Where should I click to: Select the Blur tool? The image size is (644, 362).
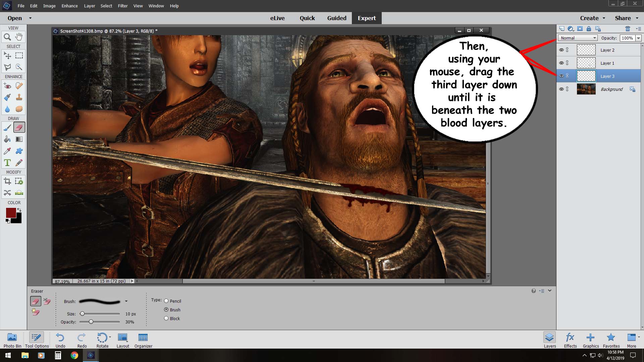click(x=7, y=109)
